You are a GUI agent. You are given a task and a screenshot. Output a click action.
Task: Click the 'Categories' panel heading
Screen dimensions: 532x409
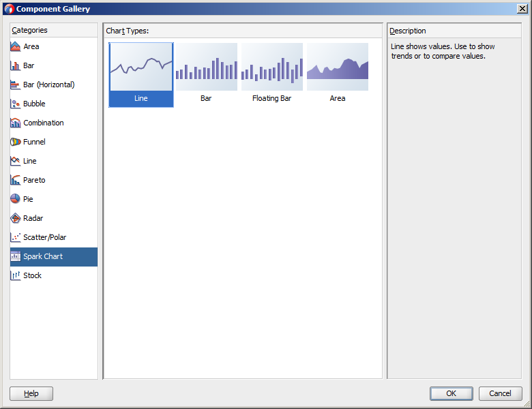(29, 30)
